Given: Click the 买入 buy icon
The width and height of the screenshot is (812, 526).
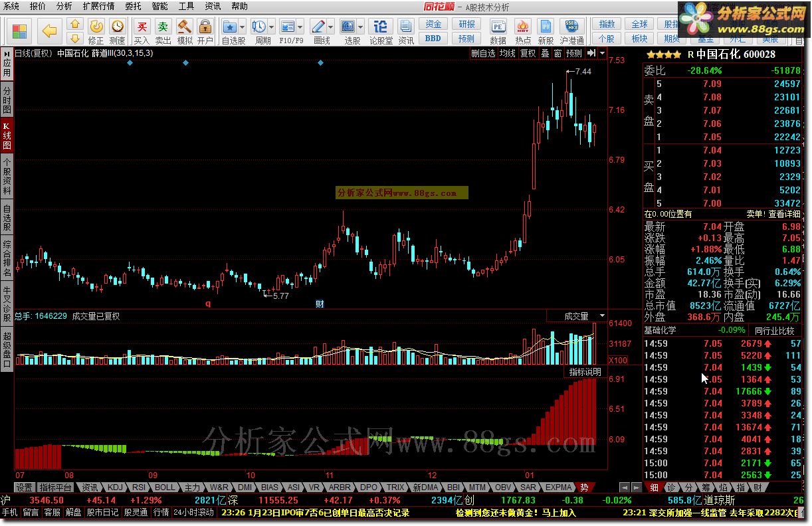Looking at the screenshot, I should (x=142, y=31).
